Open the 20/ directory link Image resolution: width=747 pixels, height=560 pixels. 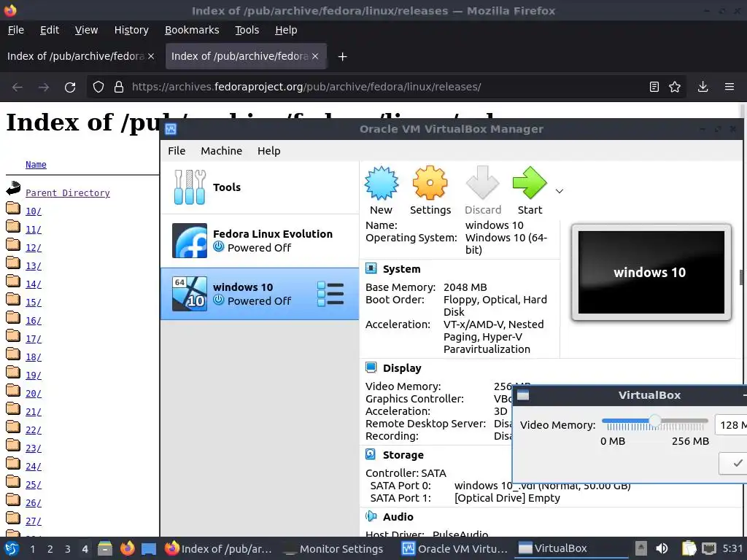tap(34, 394)
